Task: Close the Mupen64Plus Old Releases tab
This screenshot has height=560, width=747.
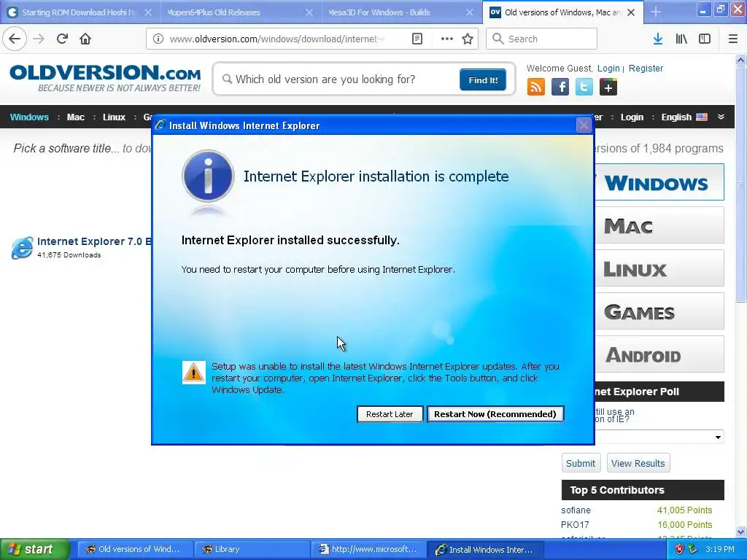Action: click(x=309, y=12)
